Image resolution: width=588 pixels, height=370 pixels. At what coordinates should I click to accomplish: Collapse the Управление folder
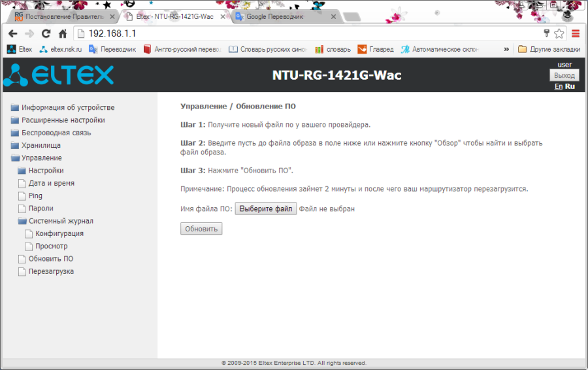pos(37,158)
